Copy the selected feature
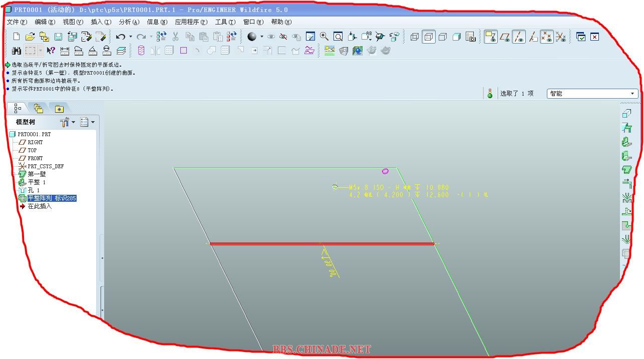644x359 pixels. [190, 37]
